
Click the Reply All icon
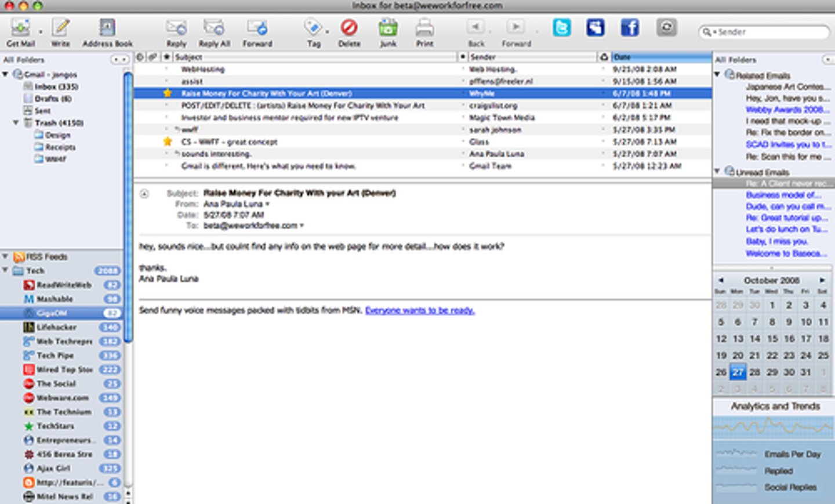[x=214, y=28]
